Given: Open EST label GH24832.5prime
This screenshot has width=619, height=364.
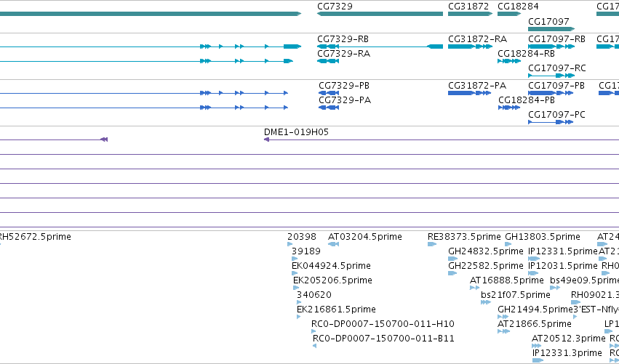Looking at the screenshot, I should [486, 251].
